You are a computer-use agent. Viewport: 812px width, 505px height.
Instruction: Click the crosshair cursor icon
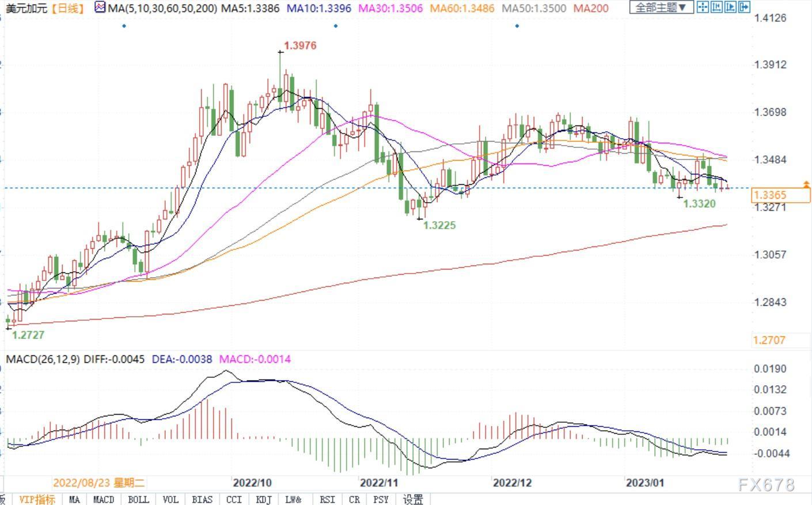[x=703, y=7]
